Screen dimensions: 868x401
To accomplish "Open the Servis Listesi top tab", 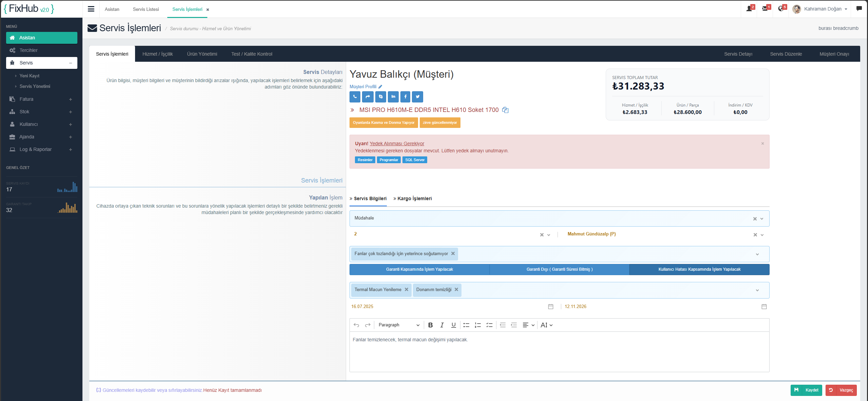I will coord(146,9).
